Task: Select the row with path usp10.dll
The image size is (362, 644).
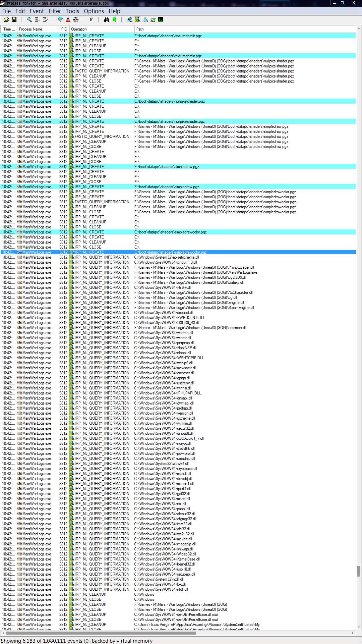Action: click(x=178, y=569)
